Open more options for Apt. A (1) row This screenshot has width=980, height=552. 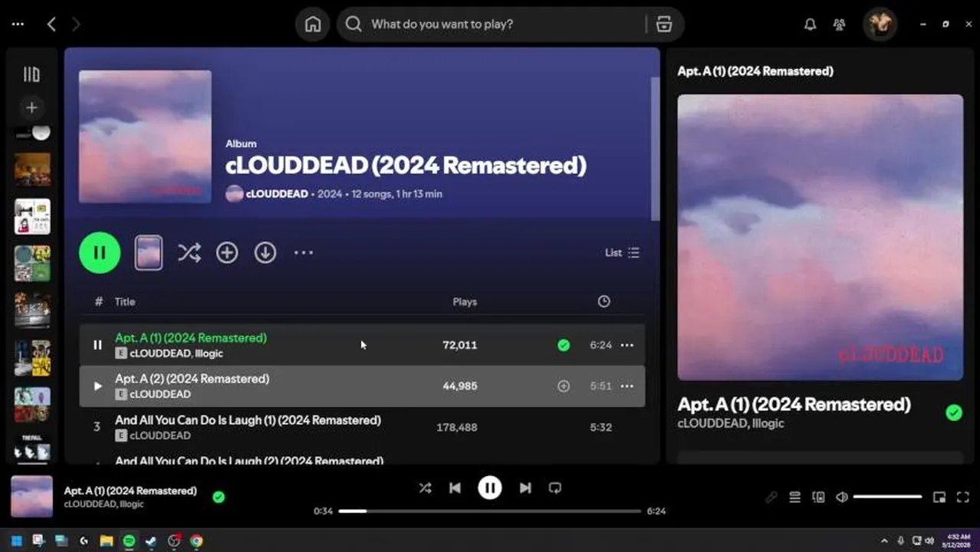pyautogui.click(x=627, y=345)
